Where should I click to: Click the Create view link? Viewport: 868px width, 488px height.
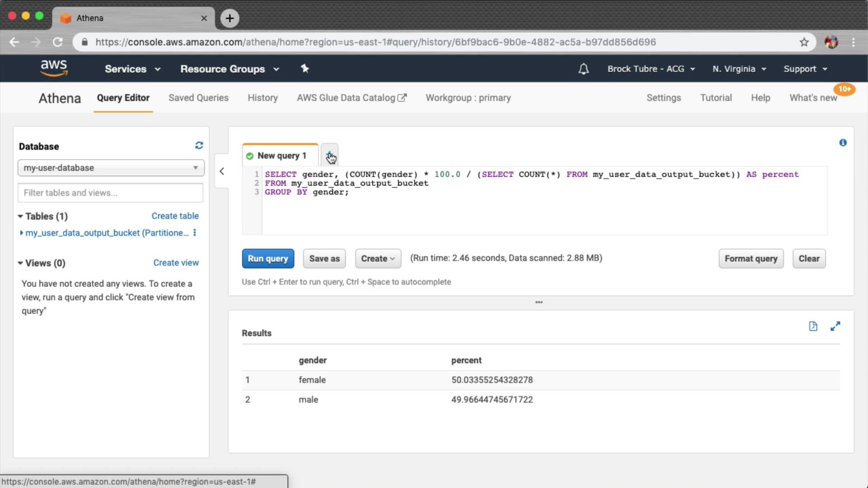(x=176, y=263)
